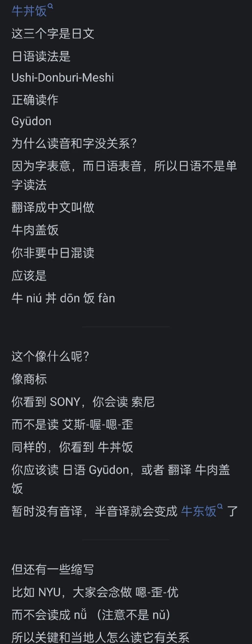Click the pinyin line 牛 niú 丼 dōn 饭 fàn
The height and width of the screenshot is (644, 252).
click(63, 298)
